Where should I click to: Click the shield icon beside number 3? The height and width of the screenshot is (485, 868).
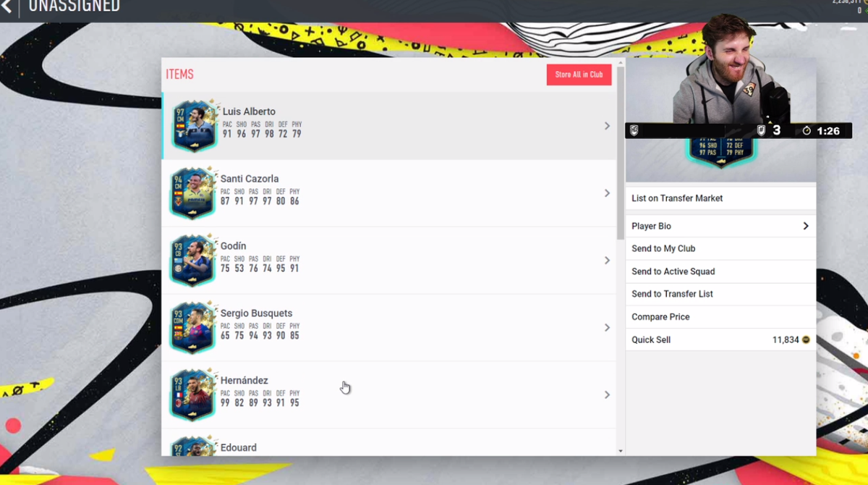[x=761, y=130]
